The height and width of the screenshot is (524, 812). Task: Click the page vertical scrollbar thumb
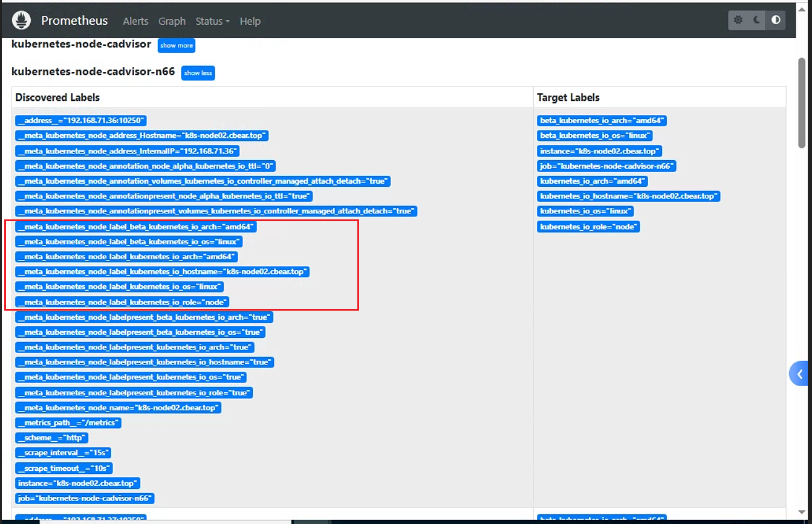(x=802, y=102)
